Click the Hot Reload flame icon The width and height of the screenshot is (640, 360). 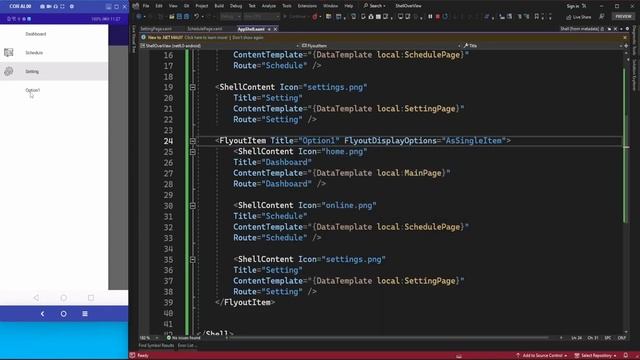(315, 16)
